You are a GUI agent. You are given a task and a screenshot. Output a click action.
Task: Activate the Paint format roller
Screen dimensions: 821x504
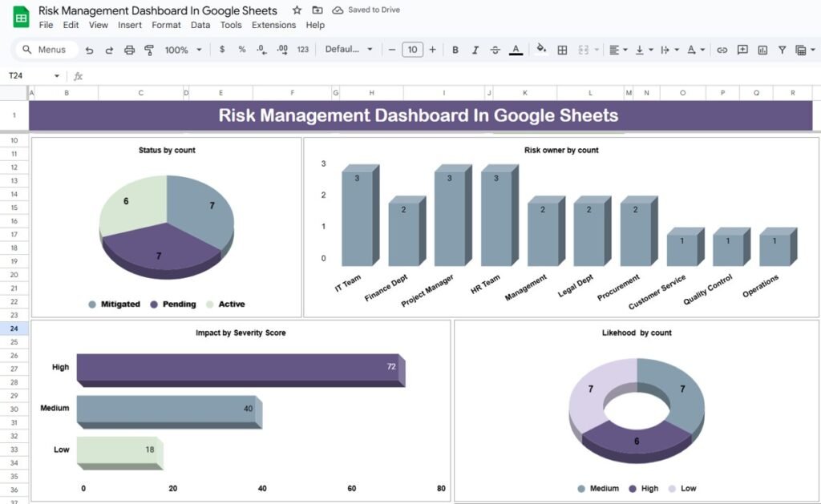pyautogui.click(x=149, y=50)
